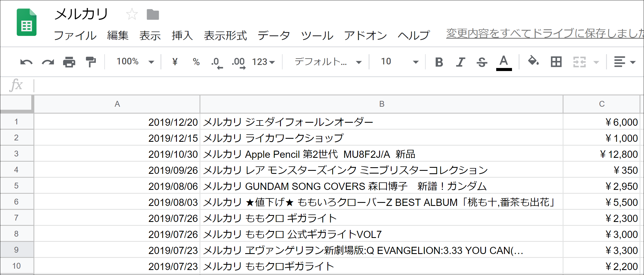Click price cell ¥12,800

[602, 154]
